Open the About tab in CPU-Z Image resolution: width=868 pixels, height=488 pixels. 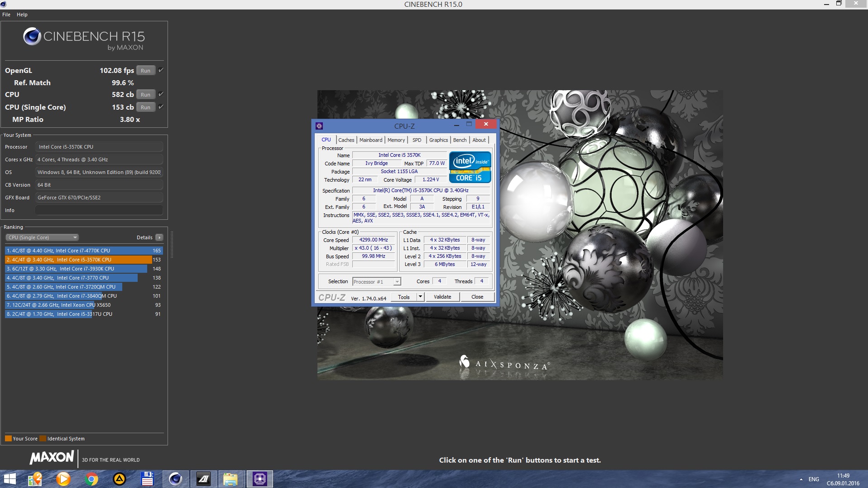(479, 140)
